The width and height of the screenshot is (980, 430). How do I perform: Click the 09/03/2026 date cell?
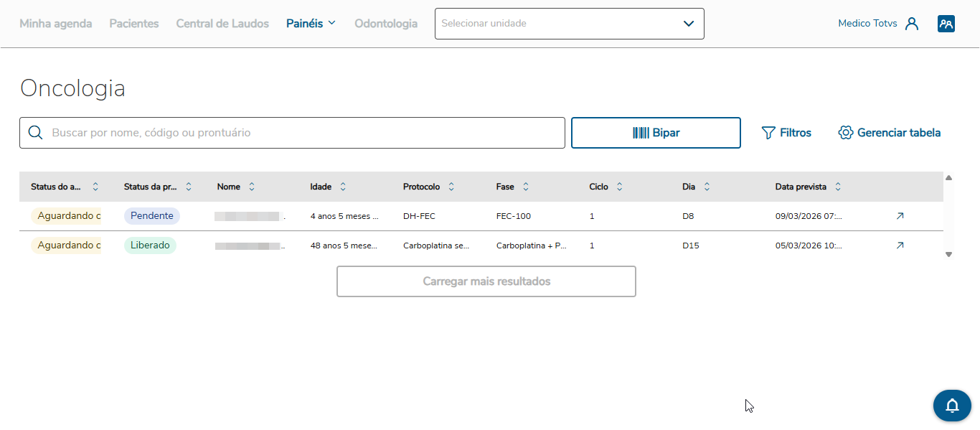[809, 216]
